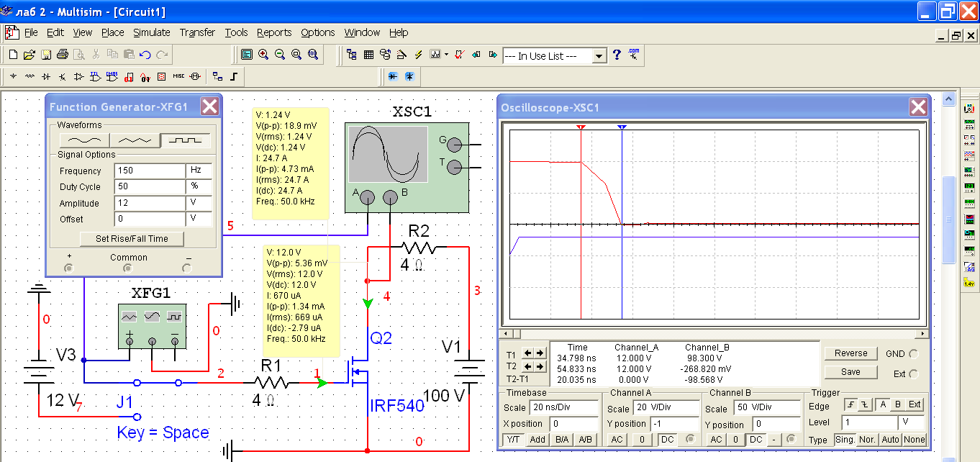The width and height of the screenshot is (980, 462).
Task: Expand the In Use List dropdown
Action: tap(598, 55)
